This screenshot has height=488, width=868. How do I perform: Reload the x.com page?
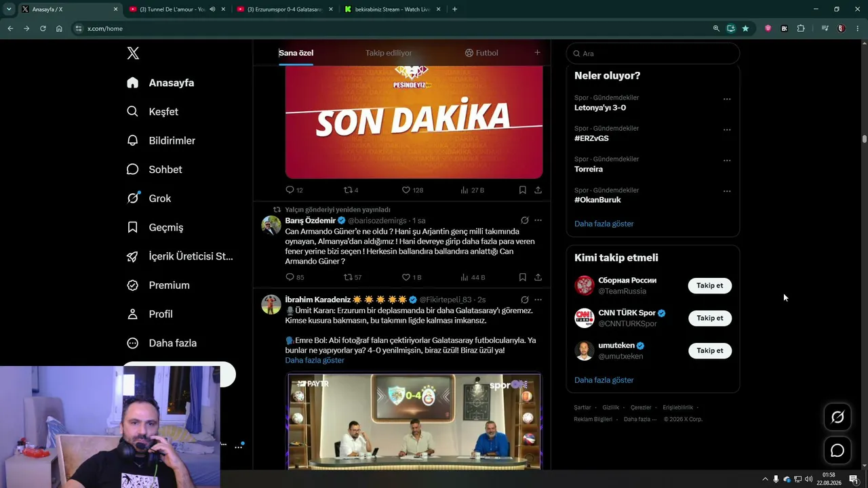(43, 28)
